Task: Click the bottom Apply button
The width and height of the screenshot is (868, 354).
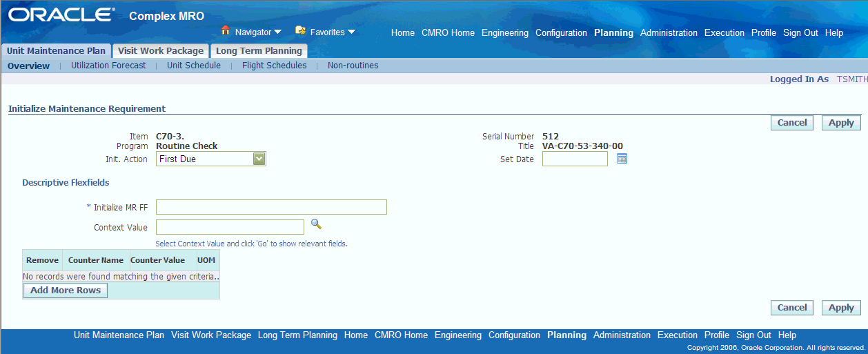Action: pyautogui.click(x=841, y=308)
